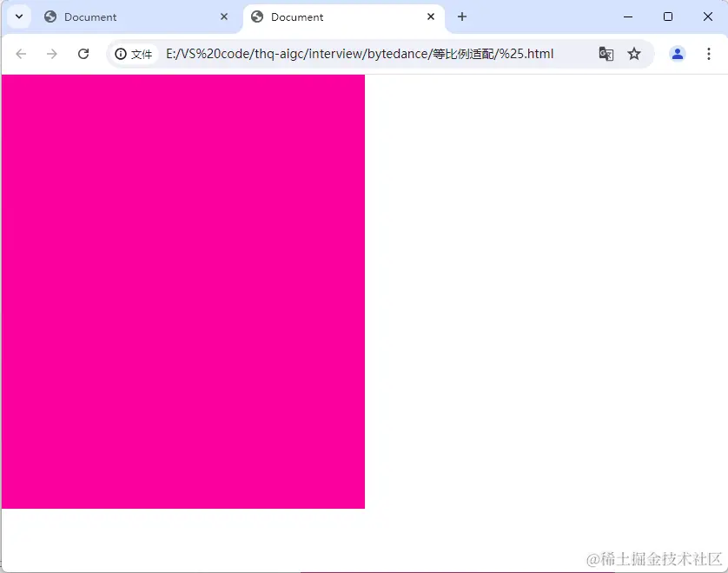Screen dimensions: 728x573
Task: Close the second Document tab
Action: coord(431,16)
